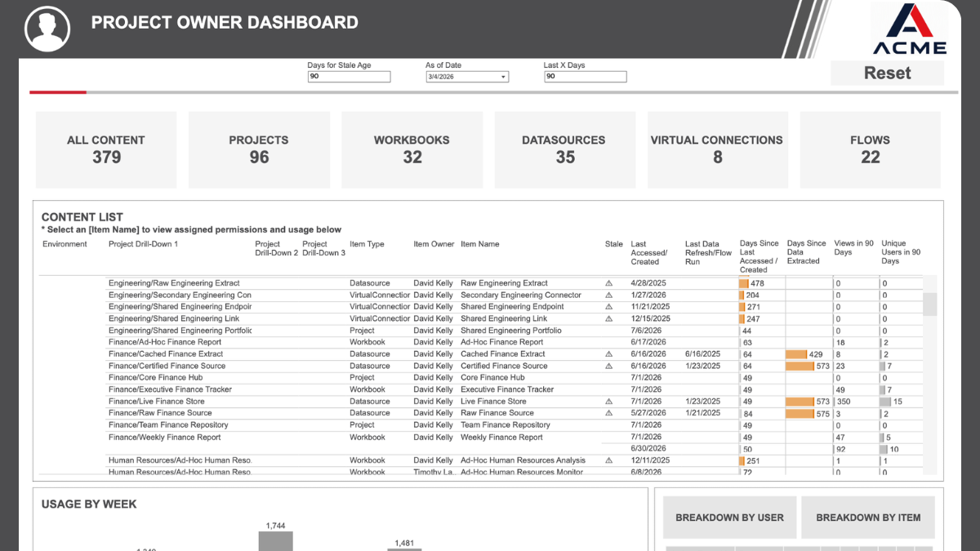Image resolution: width=980 pixels, height=551 pixels.
Task: Select item name Team Finance Repository
Action: tap(506, 425)
